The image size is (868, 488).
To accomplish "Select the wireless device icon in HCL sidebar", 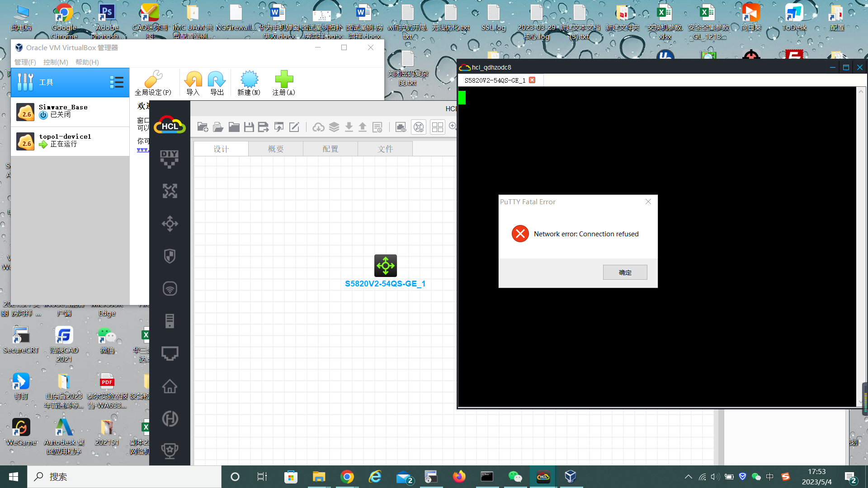I will (170, 288).
